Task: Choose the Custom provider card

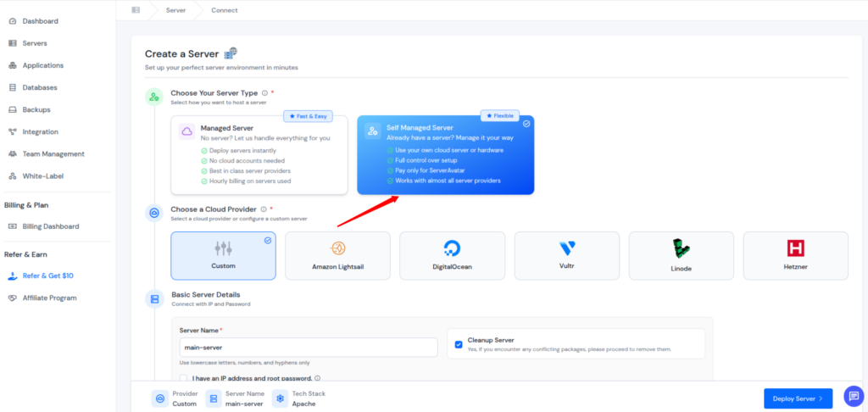Action: pyautogui.click(x=223, y=256)
